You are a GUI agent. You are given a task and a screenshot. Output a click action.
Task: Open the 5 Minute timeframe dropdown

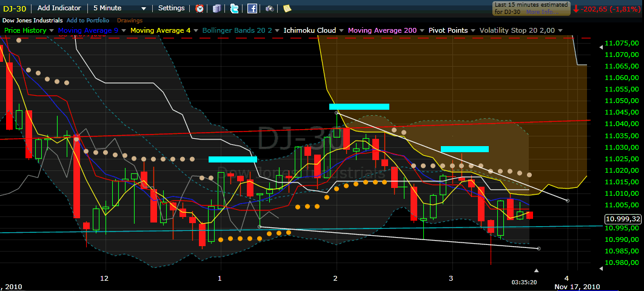point(119,8)
